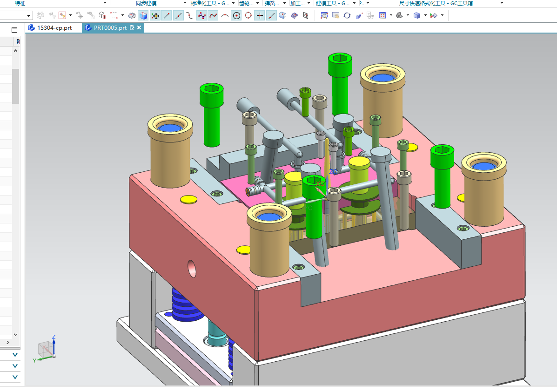Image resolution: width=557 pixels, height=392 pixels.
Task: Toggle Arc Center snapping
Action: click(236, 16)
